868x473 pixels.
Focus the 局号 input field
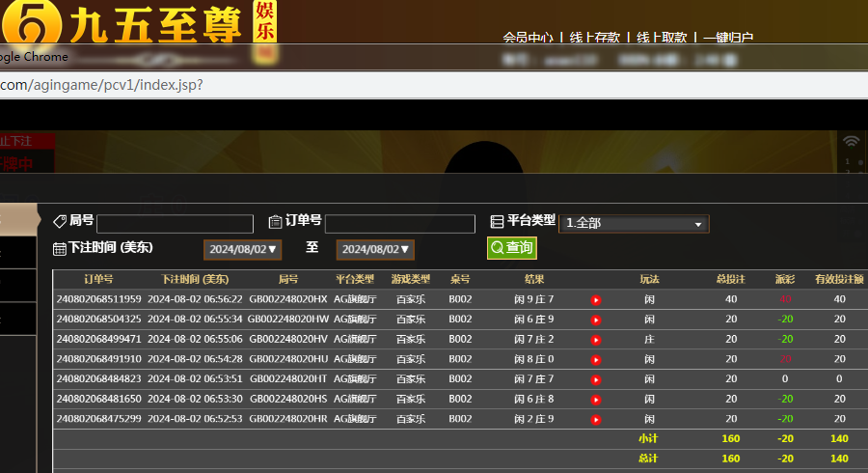(175, 224)
